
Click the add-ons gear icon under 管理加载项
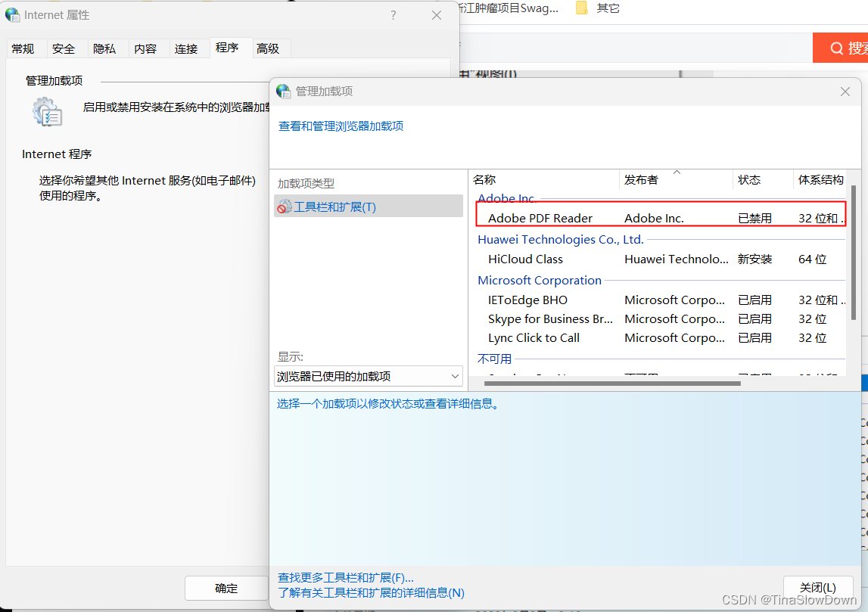pos(47,112)
